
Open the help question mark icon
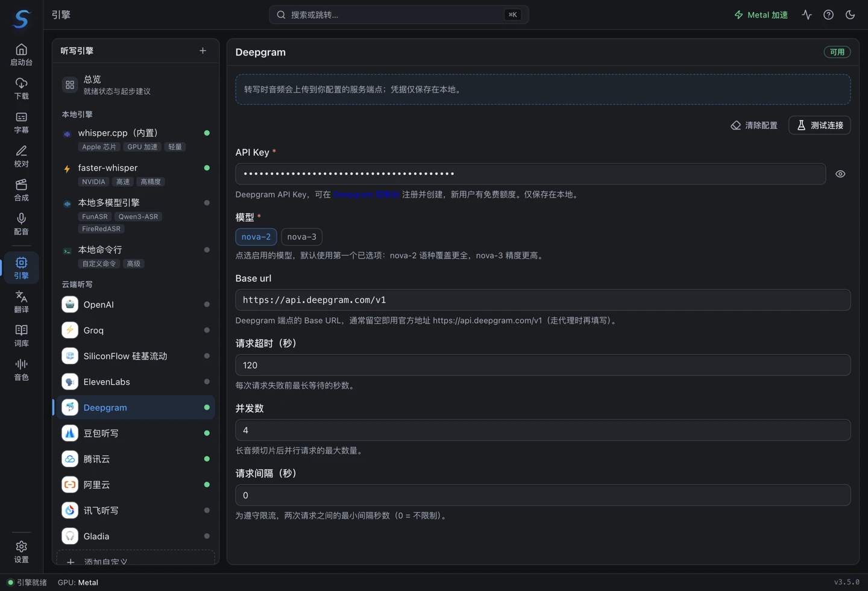(828, 14)
